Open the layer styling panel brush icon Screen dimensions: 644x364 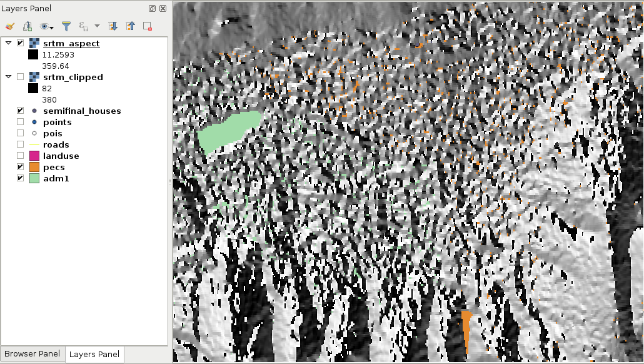(x=10, y=26)
